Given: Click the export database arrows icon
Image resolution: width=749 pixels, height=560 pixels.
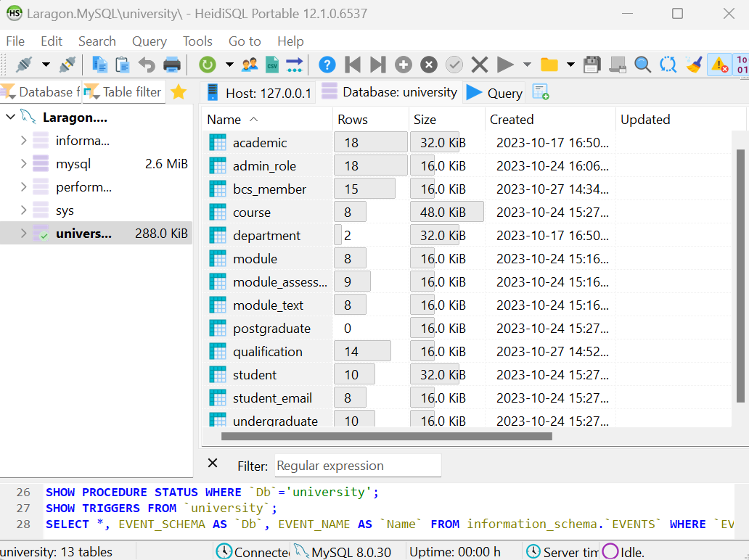Looking at the screenshot, I should pyautogui.click(x=295, y=64).
